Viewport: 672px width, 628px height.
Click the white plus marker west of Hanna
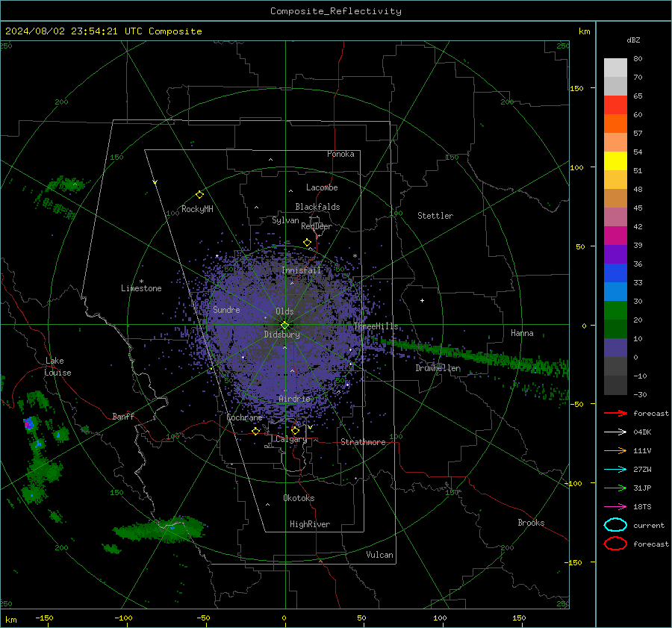(x=422, y=300)
